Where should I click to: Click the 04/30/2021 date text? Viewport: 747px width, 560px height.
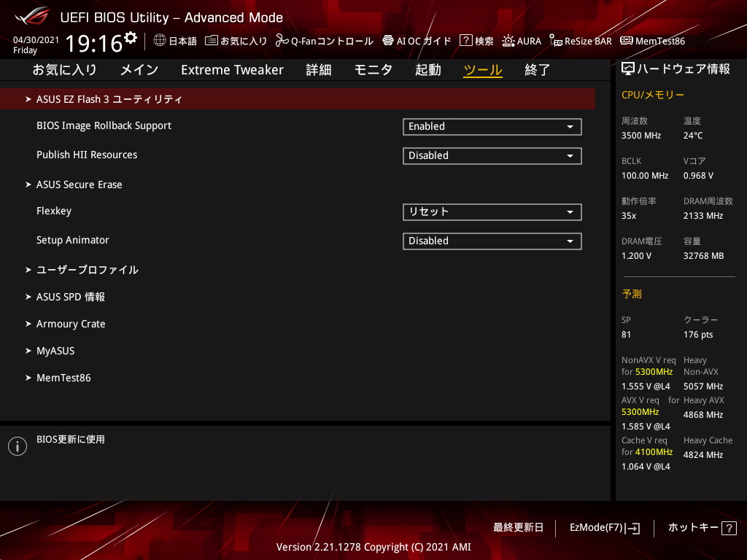click(36, 40)
